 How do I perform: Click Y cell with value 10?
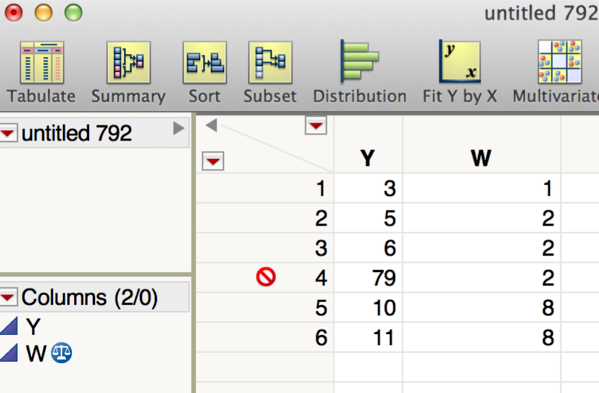point(368,307)
